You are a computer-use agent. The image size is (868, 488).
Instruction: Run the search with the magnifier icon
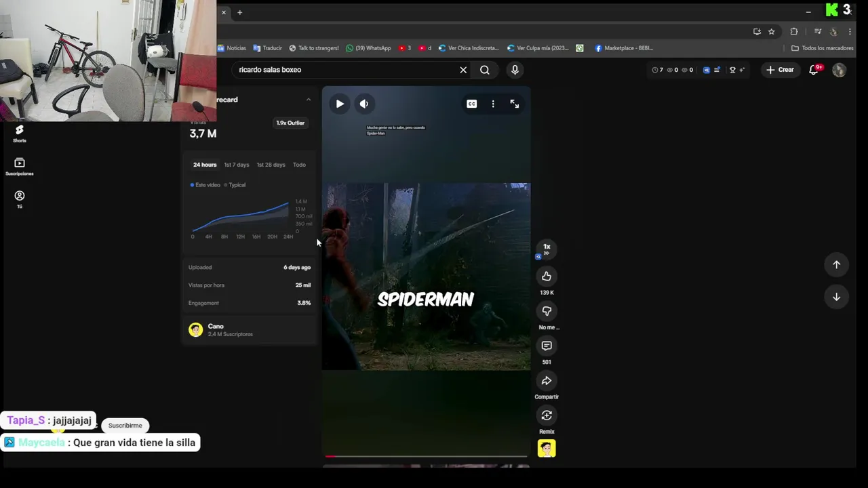coord(485,70)
